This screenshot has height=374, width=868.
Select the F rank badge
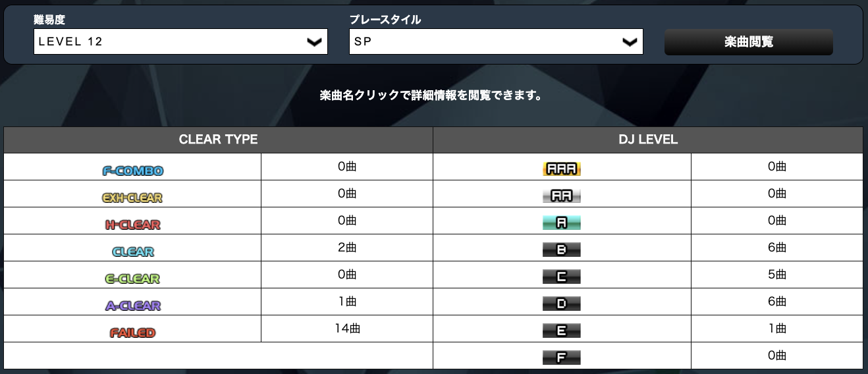click(562, 358)
